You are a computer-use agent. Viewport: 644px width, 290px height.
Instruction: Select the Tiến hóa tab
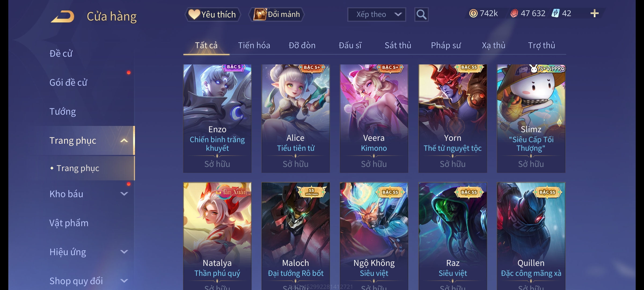(254, 45)
